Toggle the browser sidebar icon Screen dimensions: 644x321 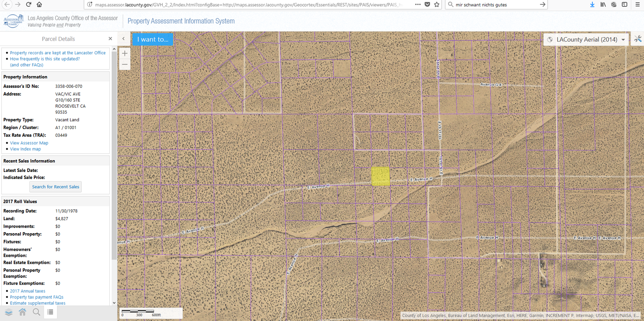click(624, 5)
